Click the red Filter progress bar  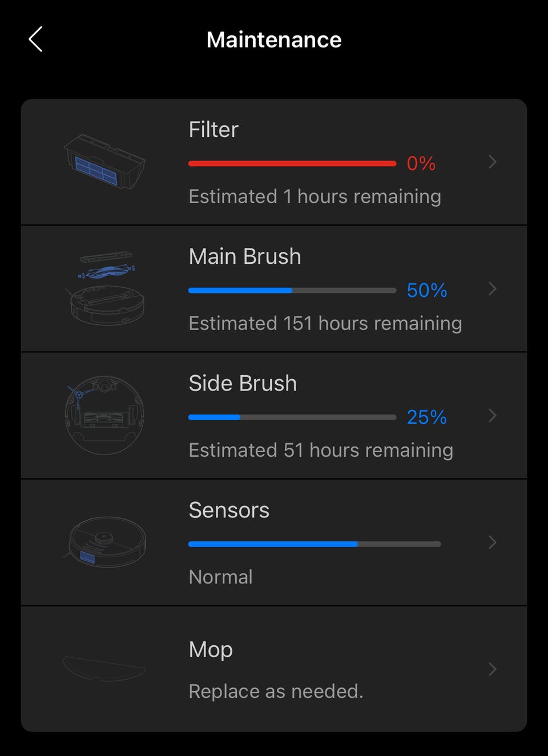click(292, 164)
